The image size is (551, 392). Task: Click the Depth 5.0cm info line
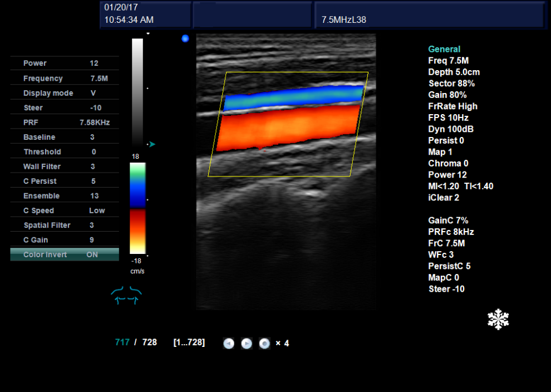tap(454, 72)
